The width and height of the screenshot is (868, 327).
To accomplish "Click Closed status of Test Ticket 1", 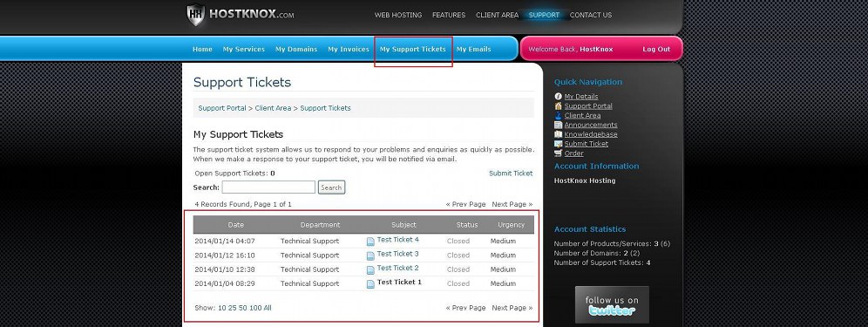I will 458,283.
